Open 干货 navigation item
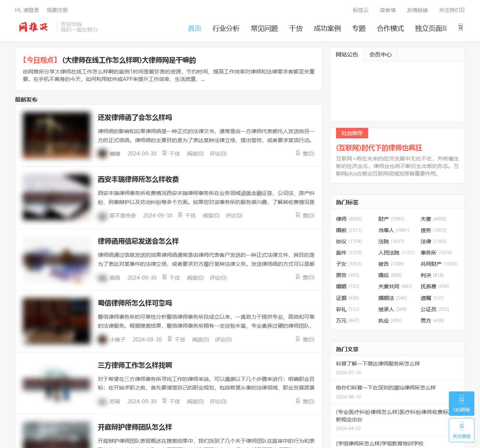This screenshot has width=480, height=448. tap(296, 28)
